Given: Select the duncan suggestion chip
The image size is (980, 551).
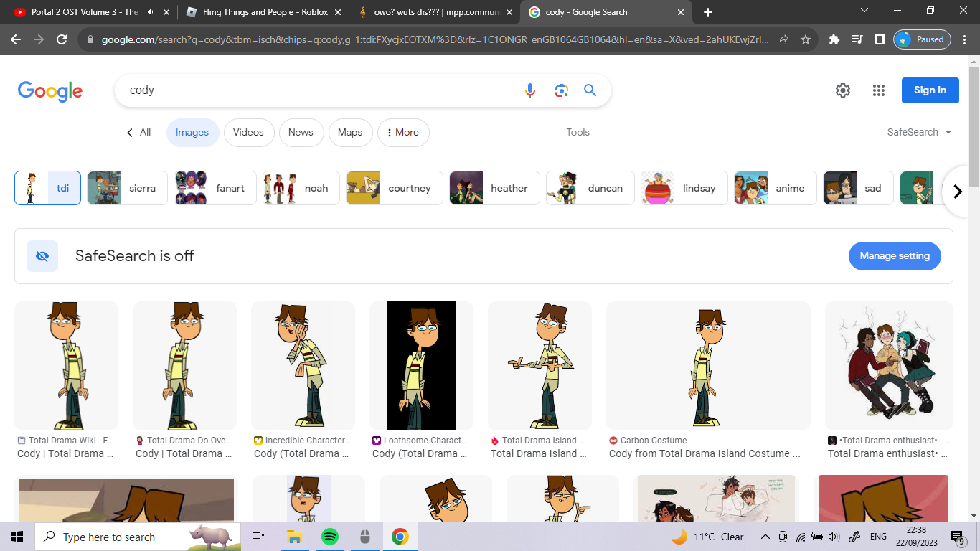Looking at the screenshot, I should click(x=590, y=188).
